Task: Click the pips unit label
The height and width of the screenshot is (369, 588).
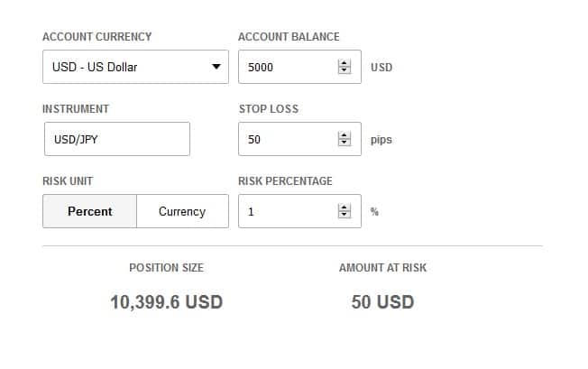Action: [x=381, y=140]
